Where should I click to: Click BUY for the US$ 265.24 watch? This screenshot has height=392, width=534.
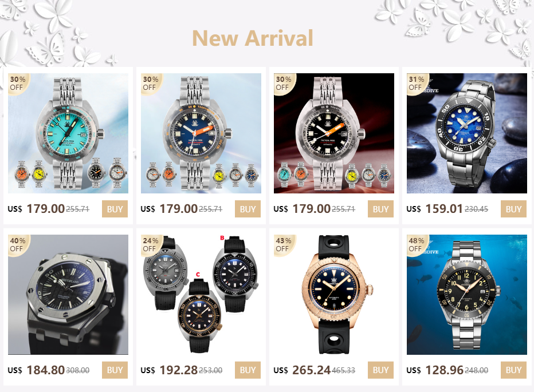(x=380, y=370)
